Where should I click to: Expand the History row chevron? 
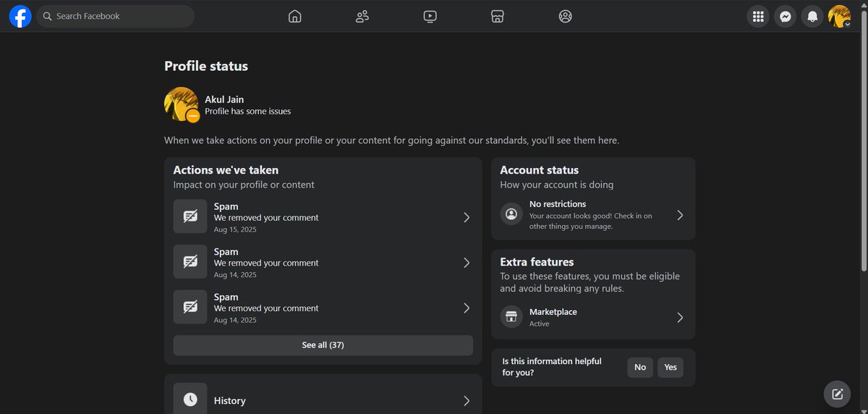(x=467, y=400)
